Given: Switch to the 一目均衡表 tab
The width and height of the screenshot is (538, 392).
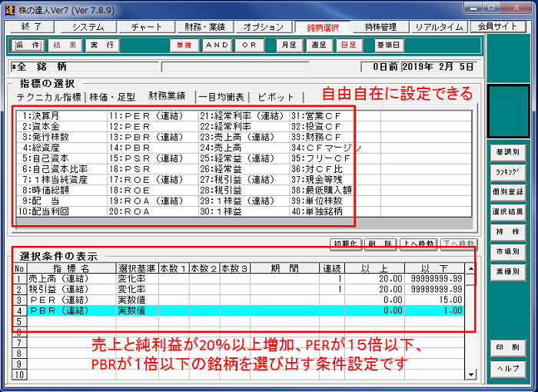Looking at the screenshot, I should 223,97.
